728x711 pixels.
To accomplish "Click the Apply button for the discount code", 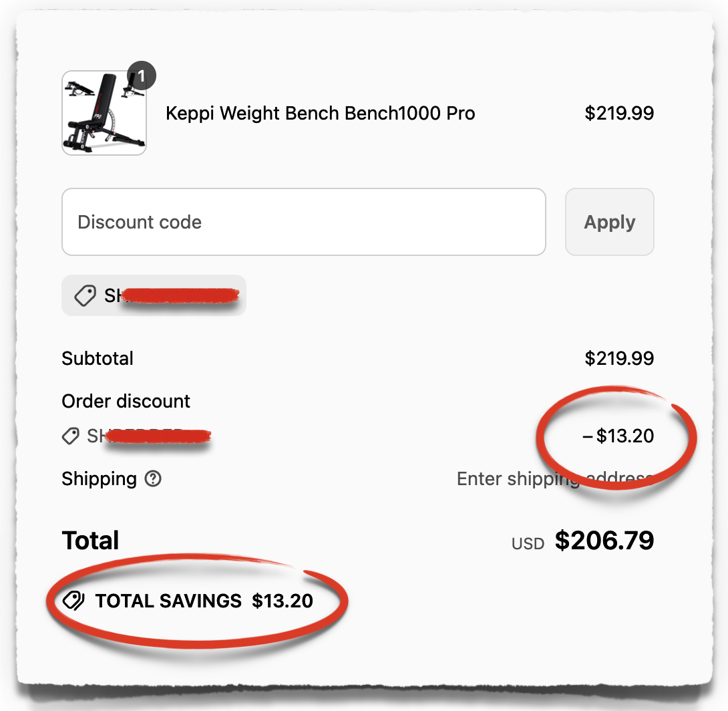I will tap(609, 222).
